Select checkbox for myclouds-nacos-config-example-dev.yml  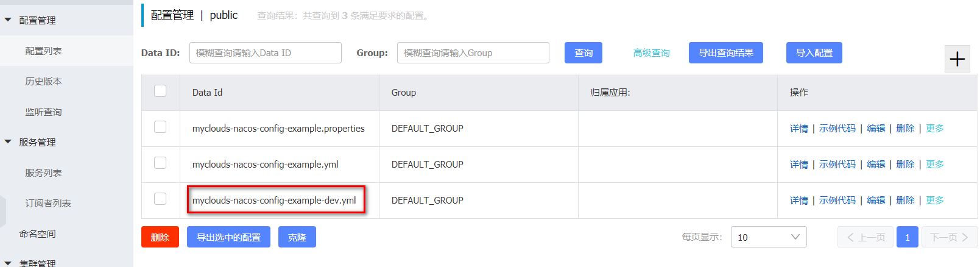coord(160,199)
